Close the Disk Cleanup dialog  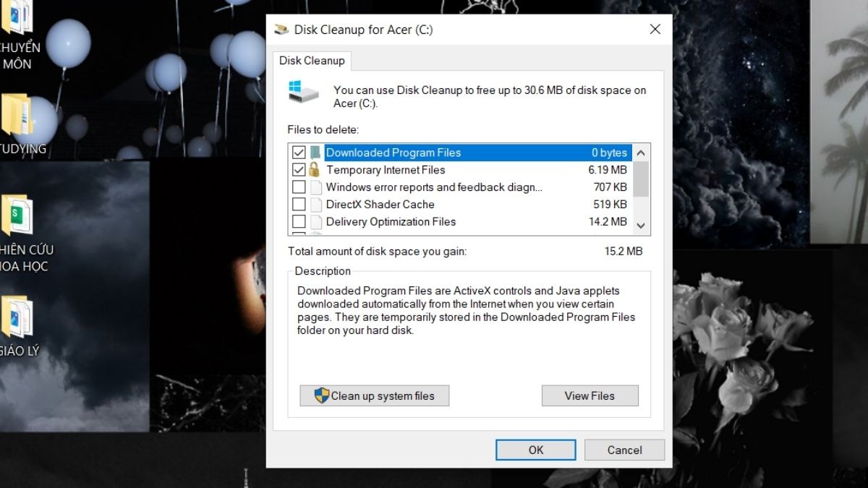(x=655, y=30)
